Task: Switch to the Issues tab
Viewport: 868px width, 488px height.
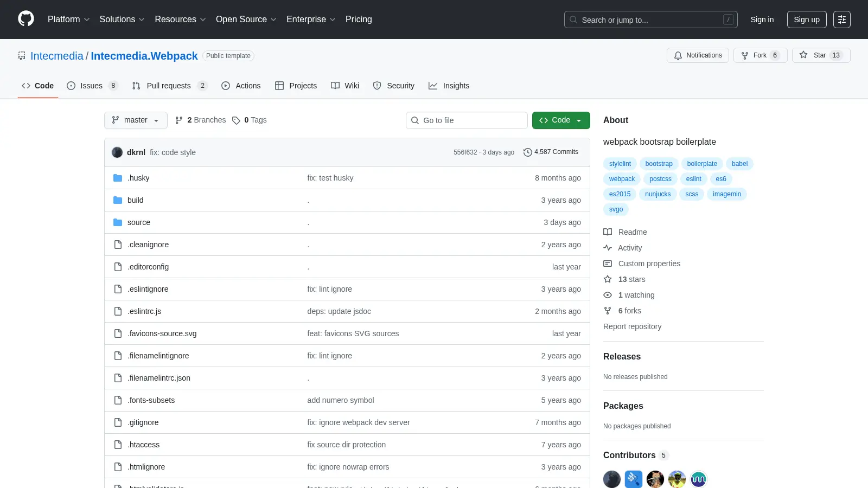Action: (x=92, y=86)
